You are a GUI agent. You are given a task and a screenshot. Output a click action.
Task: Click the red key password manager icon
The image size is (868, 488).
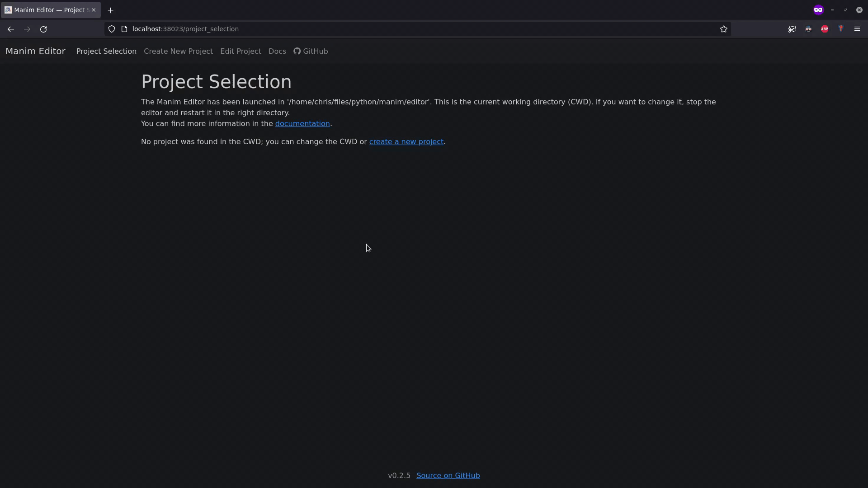click(841, 28)
